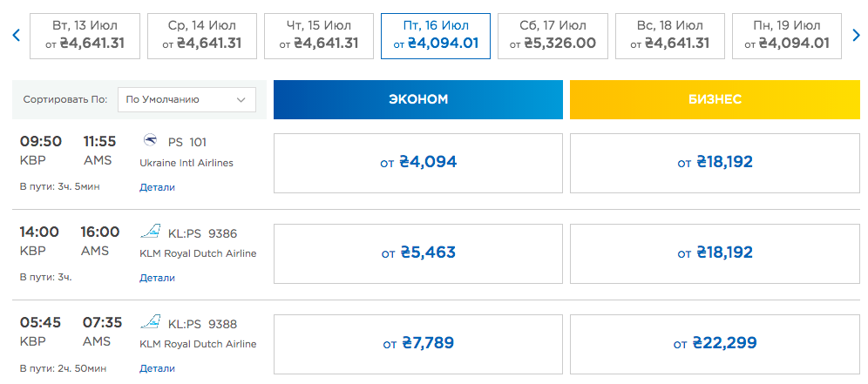This screenshot has width=868, height=384.
Task: Select the Monday 19 July date tab
Action: (x=786, y=36)
